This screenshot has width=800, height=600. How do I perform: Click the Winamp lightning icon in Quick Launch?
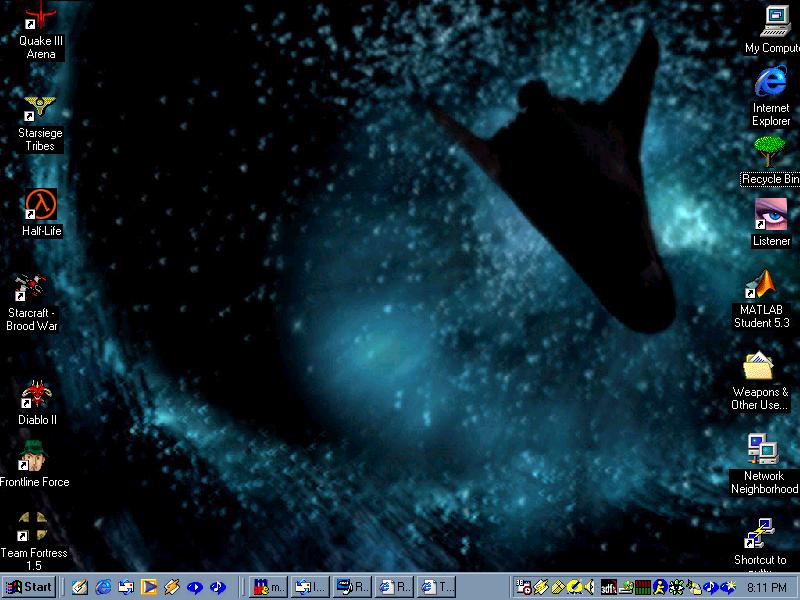172,587
